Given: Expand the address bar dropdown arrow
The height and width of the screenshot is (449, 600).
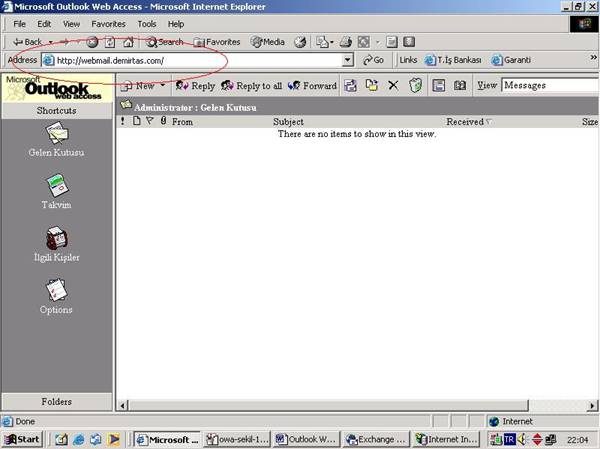Looking at the screenshot, I should [x=347, y=60].
